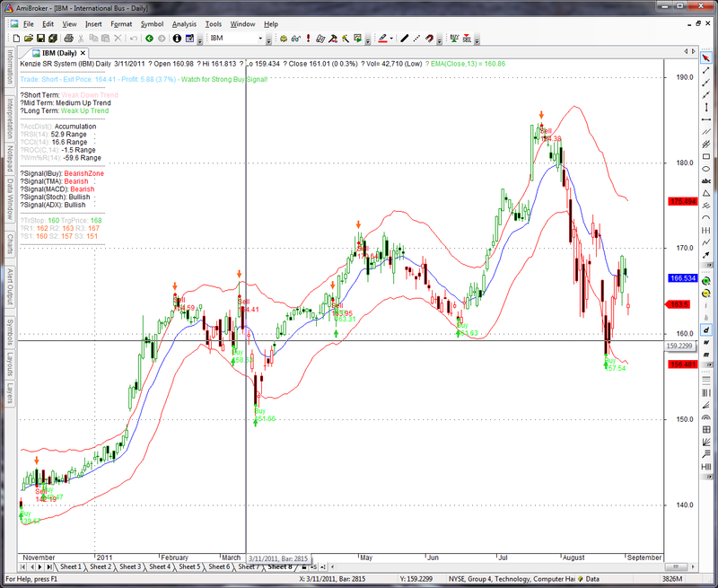
Task: Open the Symbol menu
Action: 152,24
